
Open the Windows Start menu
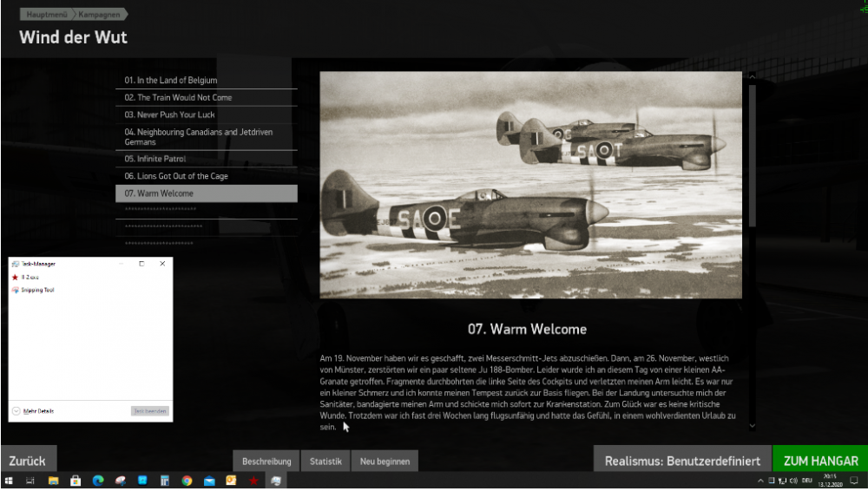pyautogui.click(x=9, y=481)
